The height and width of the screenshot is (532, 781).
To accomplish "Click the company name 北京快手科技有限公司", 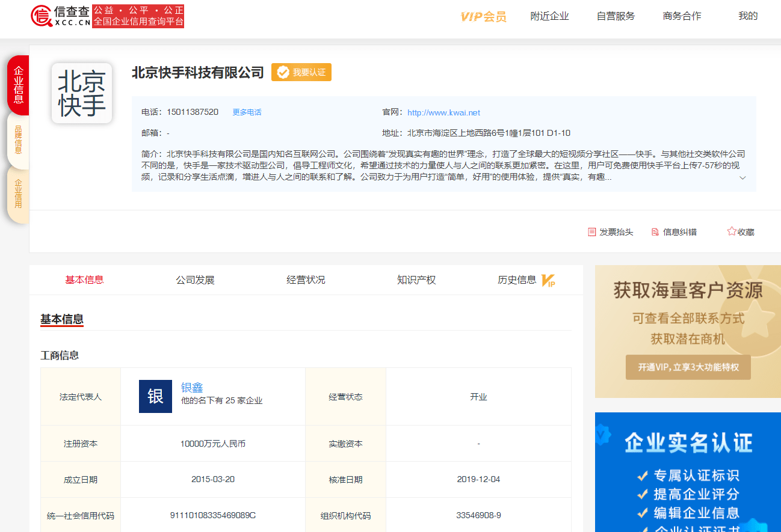I will (198, 73).
